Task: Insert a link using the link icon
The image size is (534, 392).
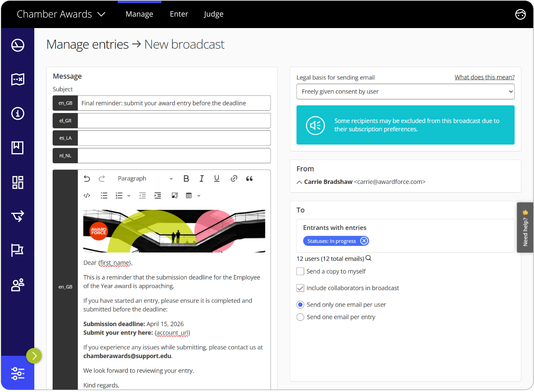Action: 234,178
